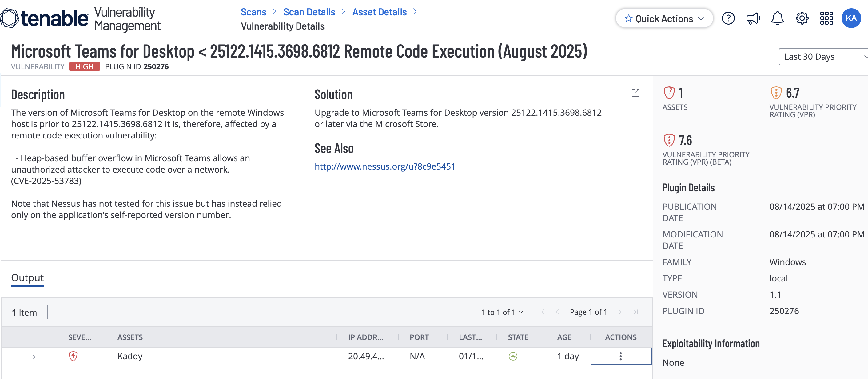Image resolution: width=868 pixels, height=379 pixels.
Task: Click the IP address cell 20.49.4...
Action: (366, 356)
